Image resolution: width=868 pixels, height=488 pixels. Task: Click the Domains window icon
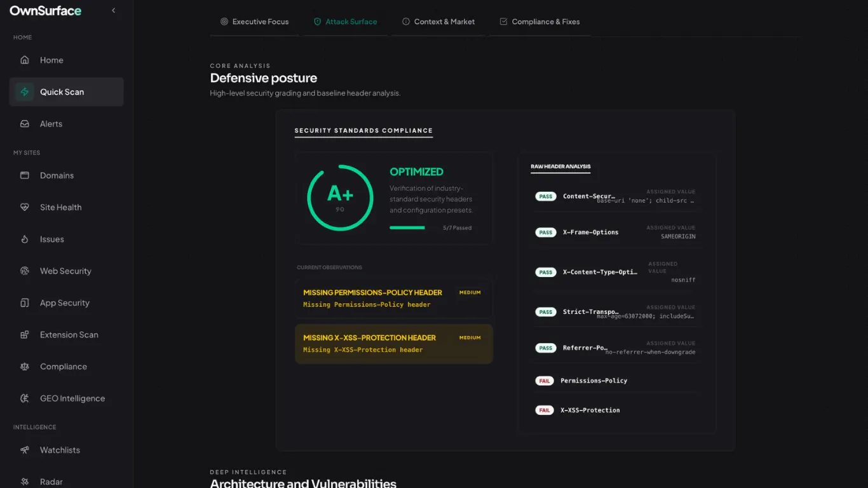click(25, 175)
